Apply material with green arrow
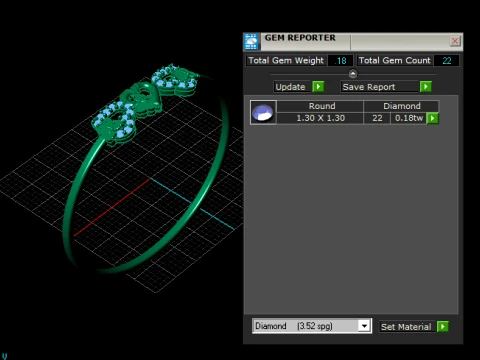Viewport: 480px width, 360px height. 443,326
